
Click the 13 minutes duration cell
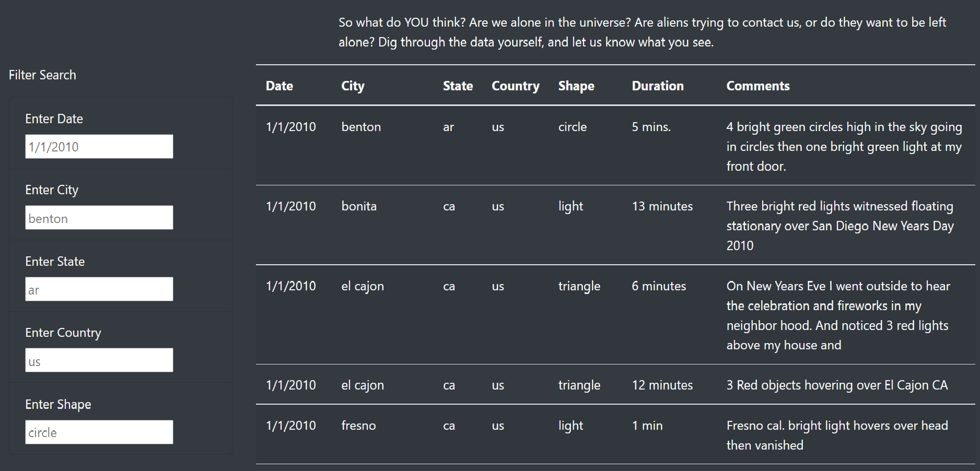coord(662,206)
